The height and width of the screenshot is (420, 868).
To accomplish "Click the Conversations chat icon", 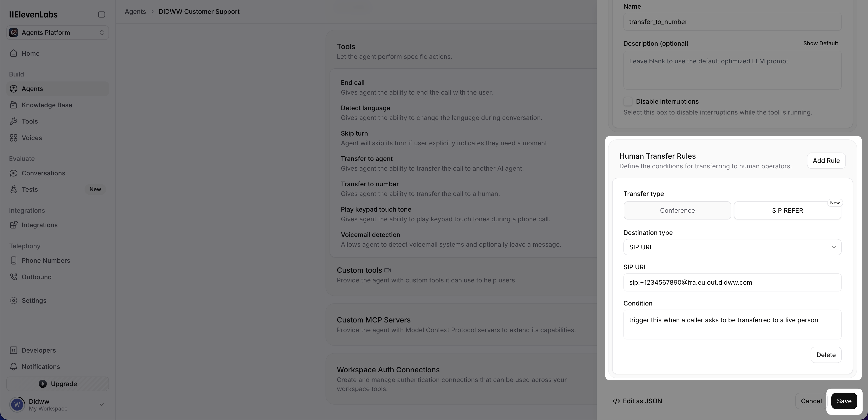I will [14, 173].
